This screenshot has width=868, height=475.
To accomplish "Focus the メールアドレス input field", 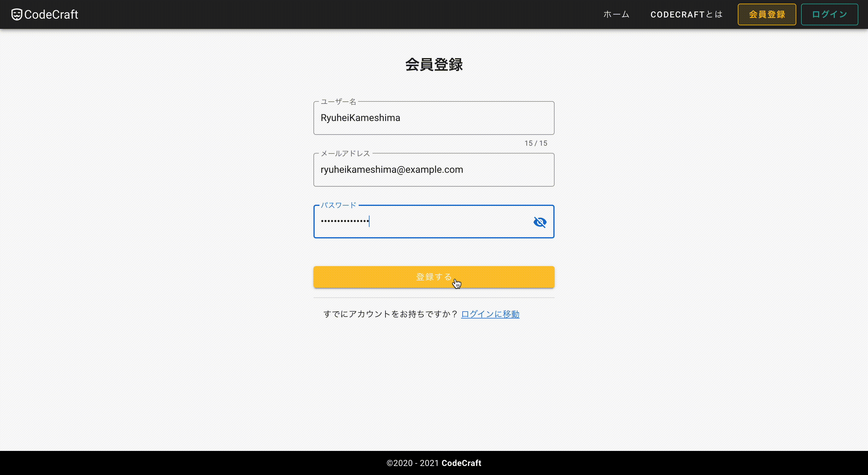I will (433, 170).
